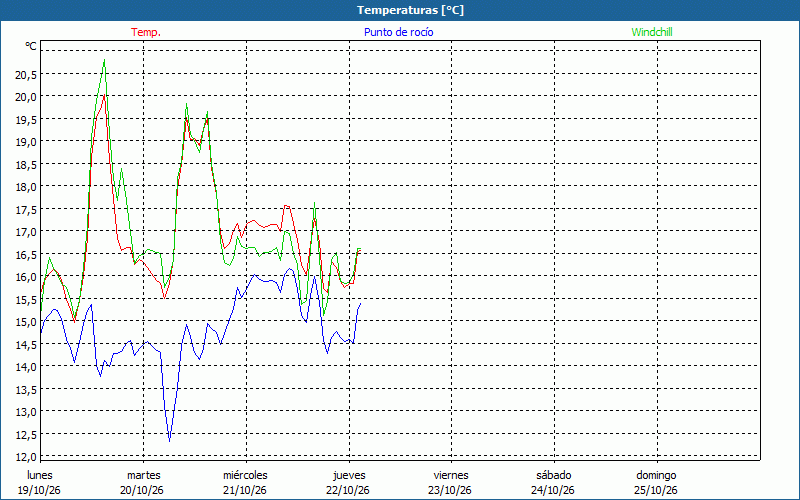The width and height of the screenshot is (800, 500).
Task: Select the green 'Windchill' legend label
Action: click(652, 32)
